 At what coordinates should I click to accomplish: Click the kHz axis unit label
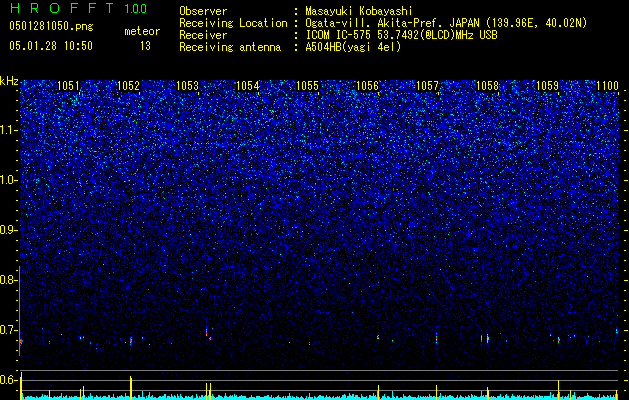click(9, 81)
